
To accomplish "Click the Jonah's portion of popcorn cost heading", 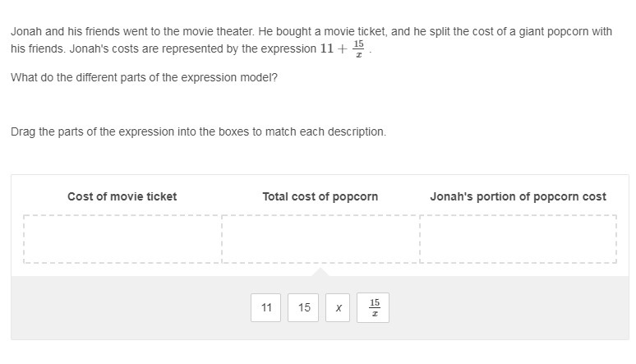I will tap(518, 196).
